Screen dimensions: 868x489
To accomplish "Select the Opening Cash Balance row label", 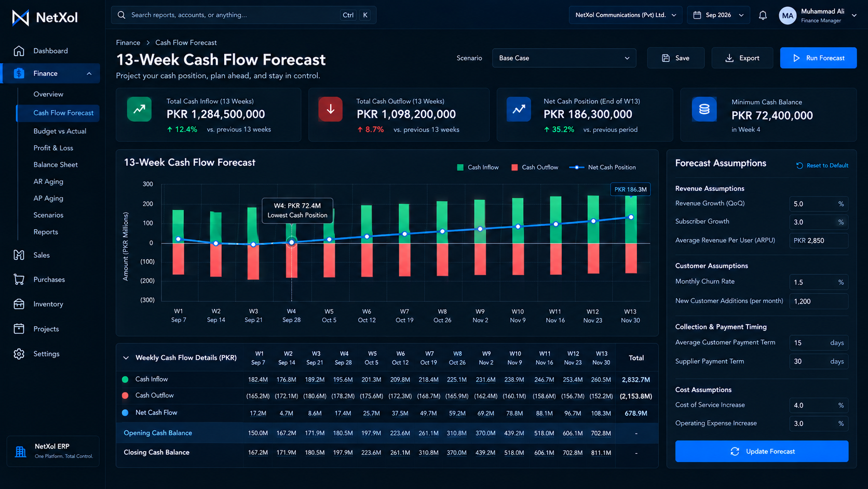I will pyautogui.click(x=158, y=433).
